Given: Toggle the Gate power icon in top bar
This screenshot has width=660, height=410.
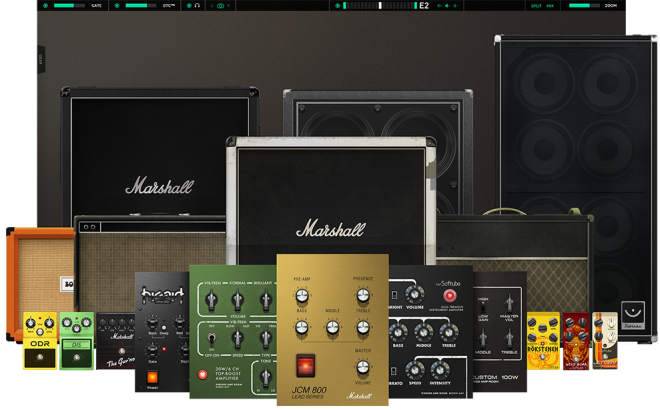Looking at the screenshot, I should pyautogui.click(x=45, y=5).
